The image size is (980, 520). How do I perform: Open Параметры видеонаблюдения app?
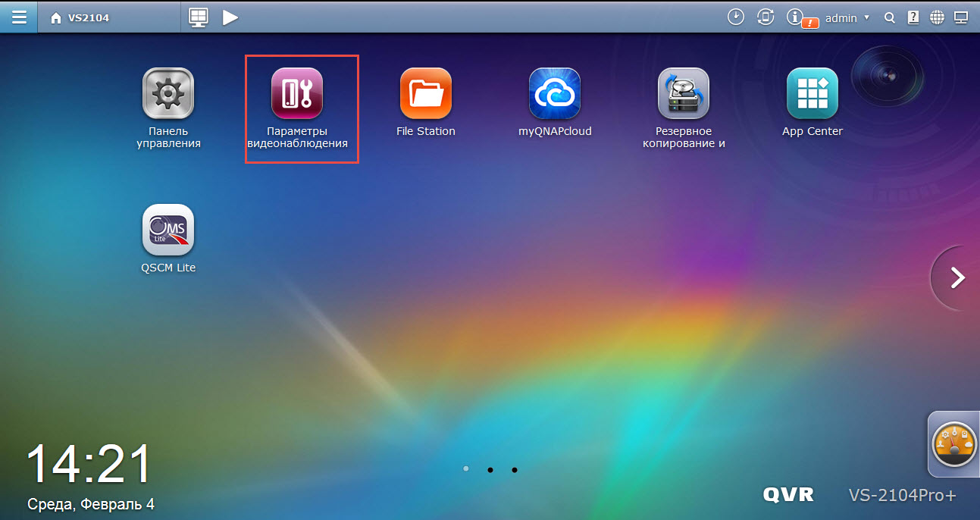click(x=297, y=108)
